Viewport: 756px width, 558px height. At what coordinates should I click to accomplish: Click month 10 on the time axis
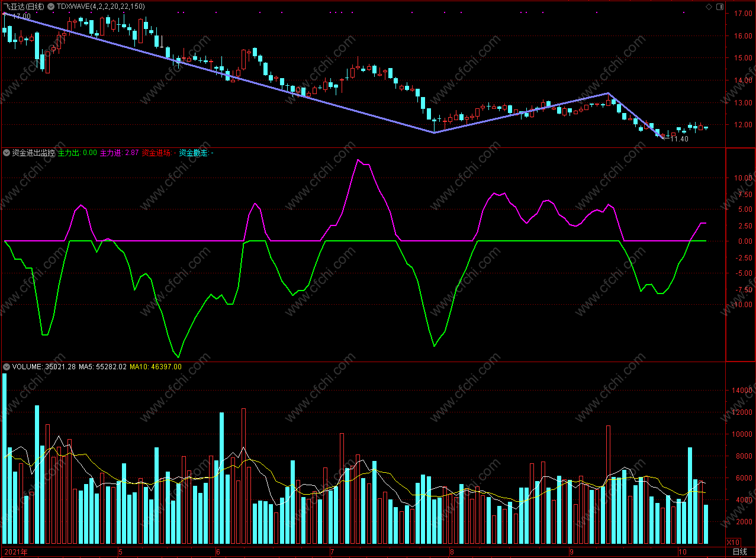[682, 551]
